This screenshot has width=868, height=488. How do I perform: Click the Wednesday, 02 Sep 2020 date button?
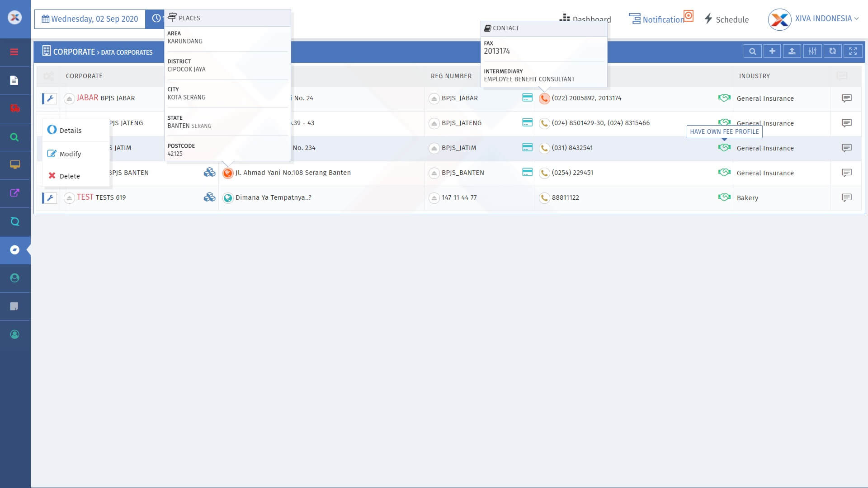pos(90,19)
